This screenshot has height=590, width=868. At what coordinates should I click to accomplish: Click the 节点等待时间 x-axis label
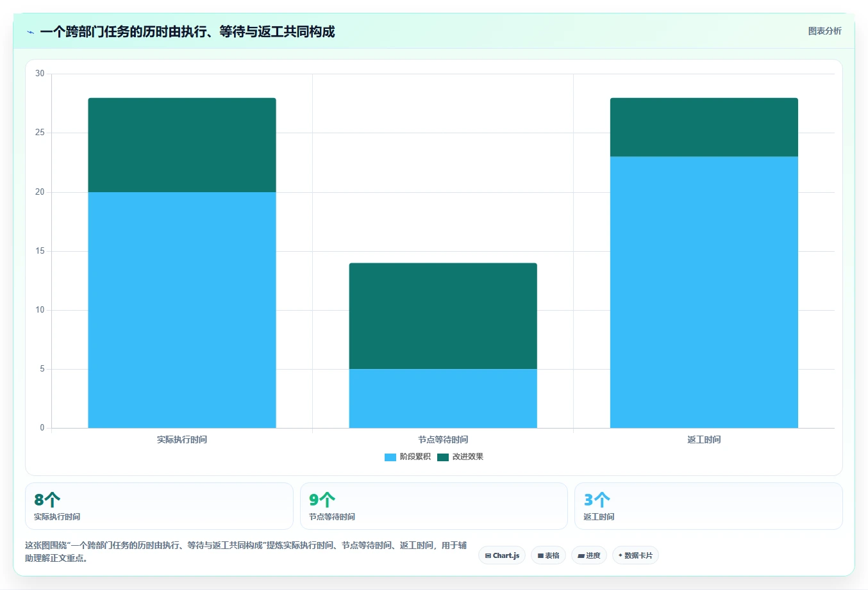point(443,439)
